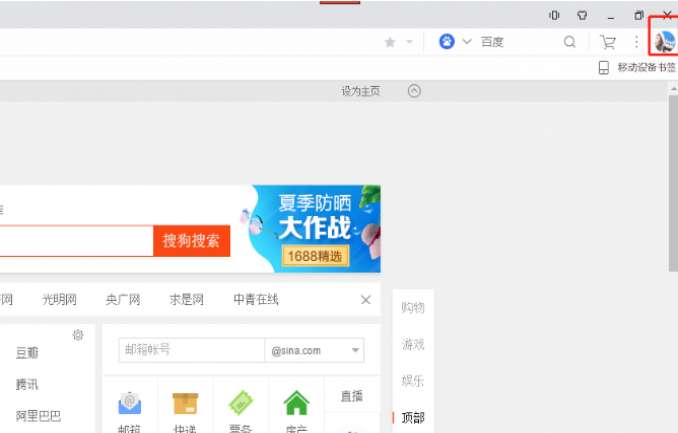Expand the search engine chevron
678x433 pixels.
click(x=467, y=42)
